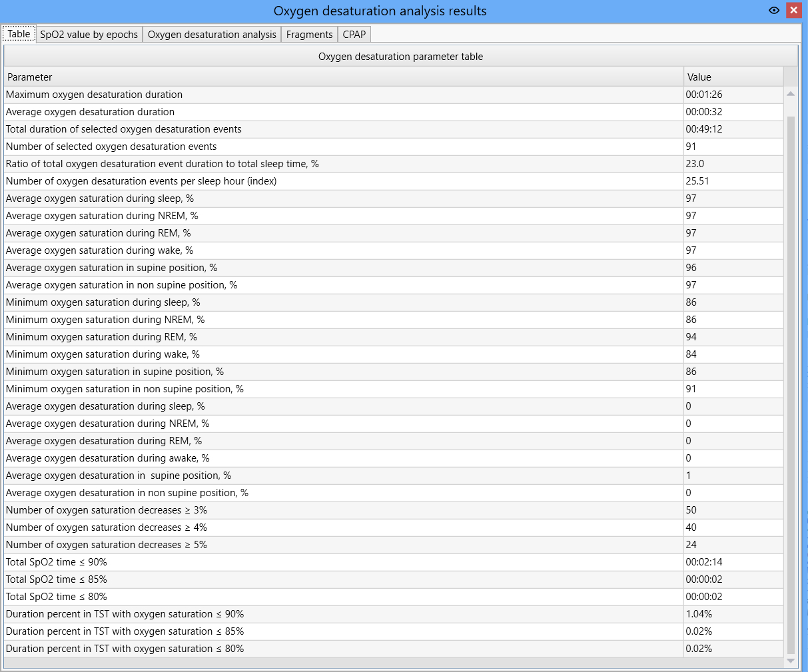The width and height of the screenshot is (808, 672).
Task: Click the Oxygen desaturation parameter table header
Action: click(400, 57)
